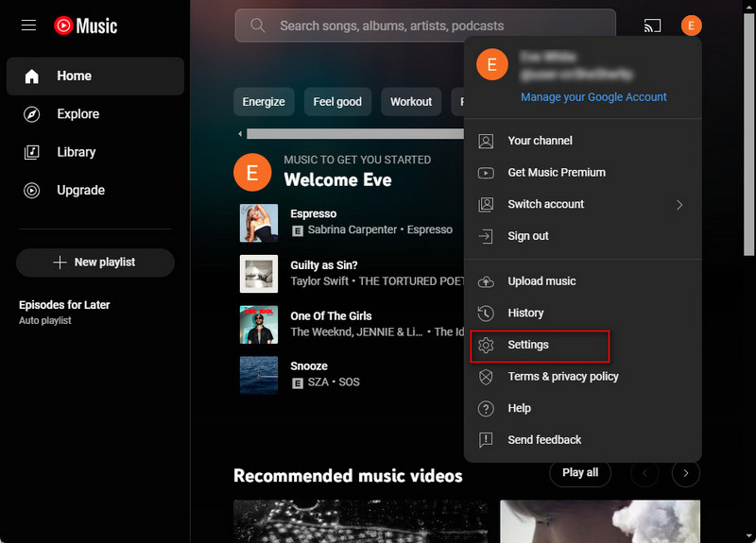Play Espresso album thumbnail
The height and width of the screenshot is (543, 756).
(259, 223)
